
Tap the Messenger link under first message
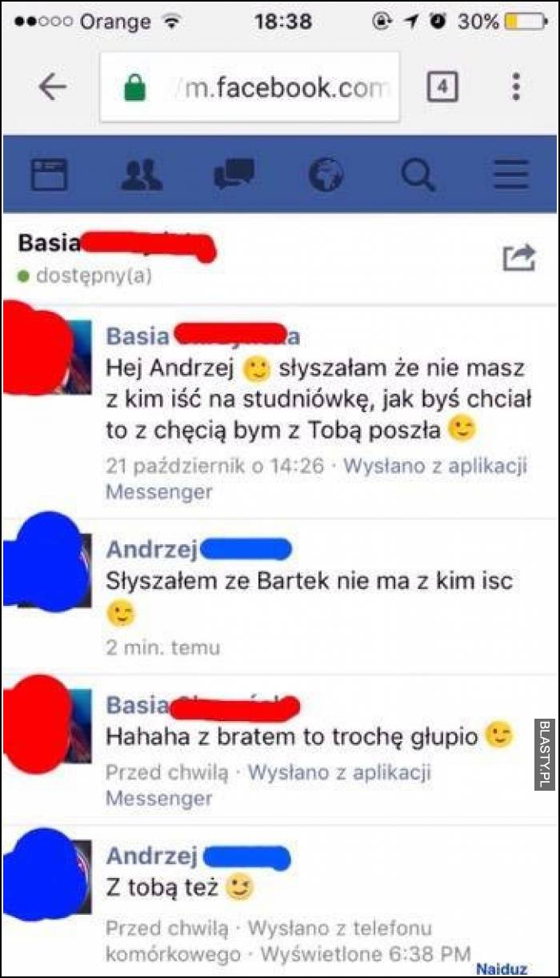pyautogui.click(x=158, y=491)
